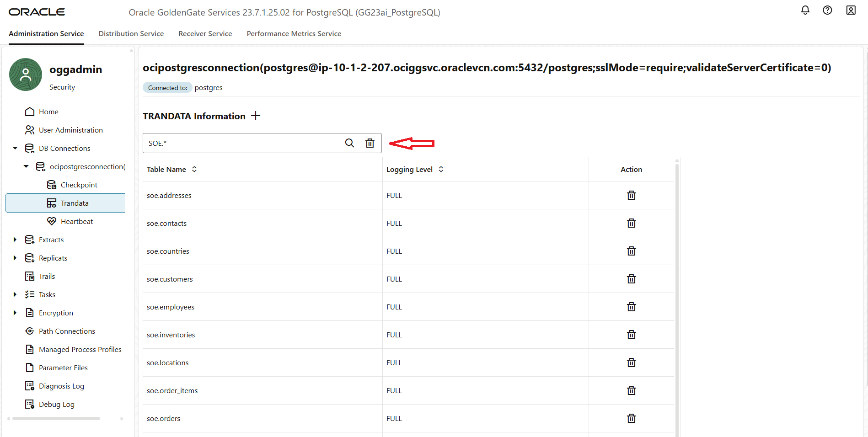Click the Checkpoint icon in sidebar
The height and width of the screenshot is (437, 868).
(52, 185)
